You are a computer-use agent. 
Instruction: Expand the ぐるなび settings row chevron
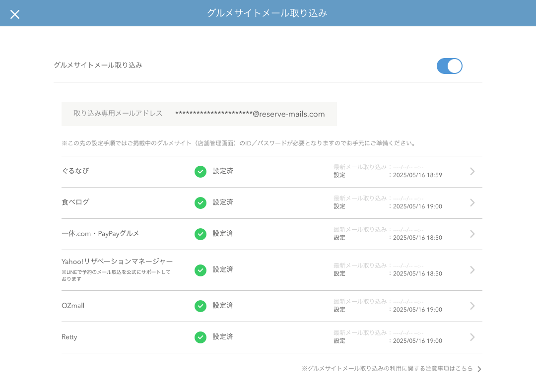tap(472, 171)
